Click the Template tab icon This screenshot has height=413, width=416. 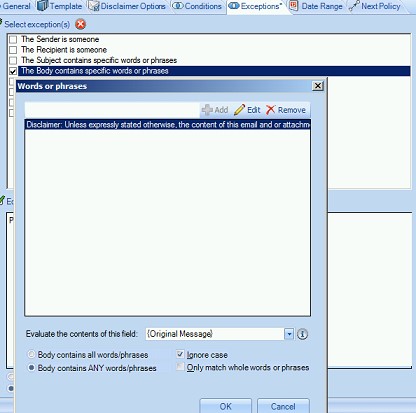click(x=42, y=6)
